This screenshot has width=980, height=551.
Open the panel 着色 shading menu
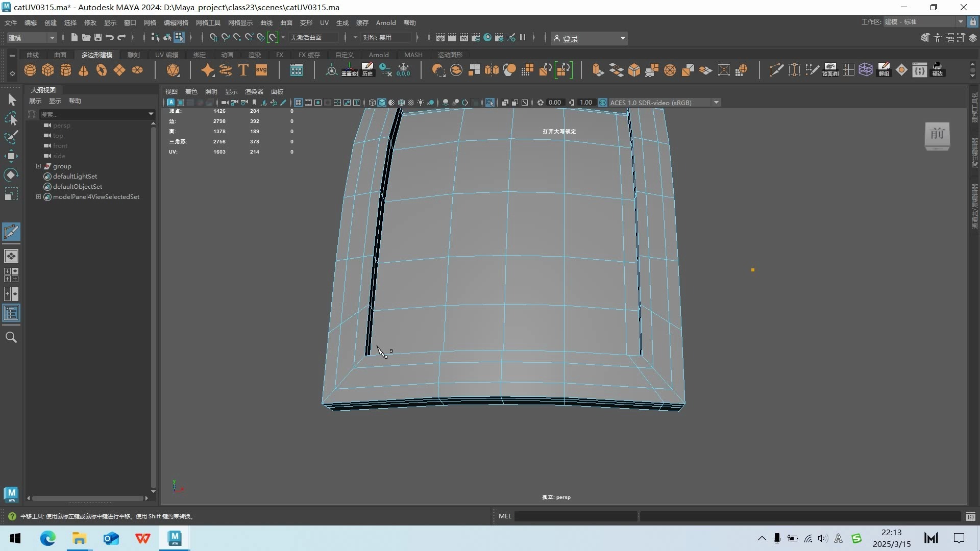click(191, 91)
